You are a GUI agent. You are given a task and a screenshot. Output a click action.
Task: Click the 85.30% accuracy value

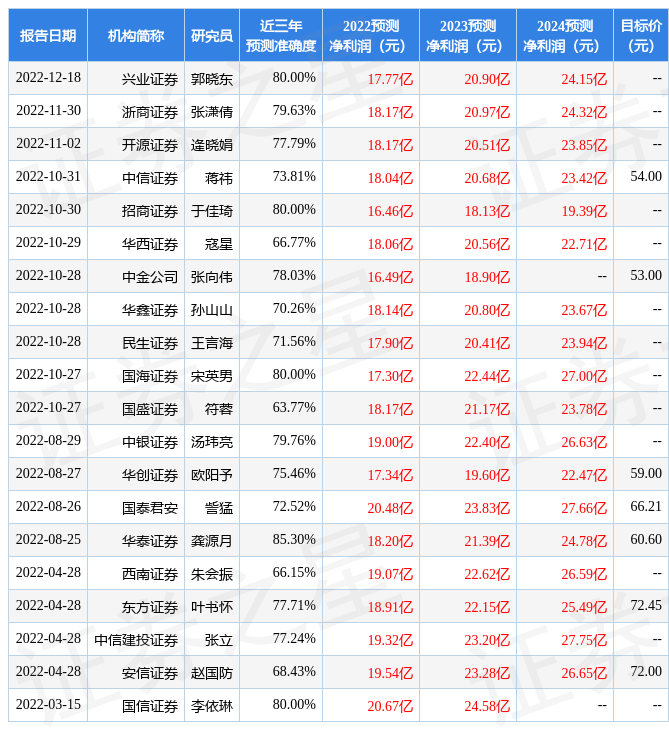tap(294, 540)
